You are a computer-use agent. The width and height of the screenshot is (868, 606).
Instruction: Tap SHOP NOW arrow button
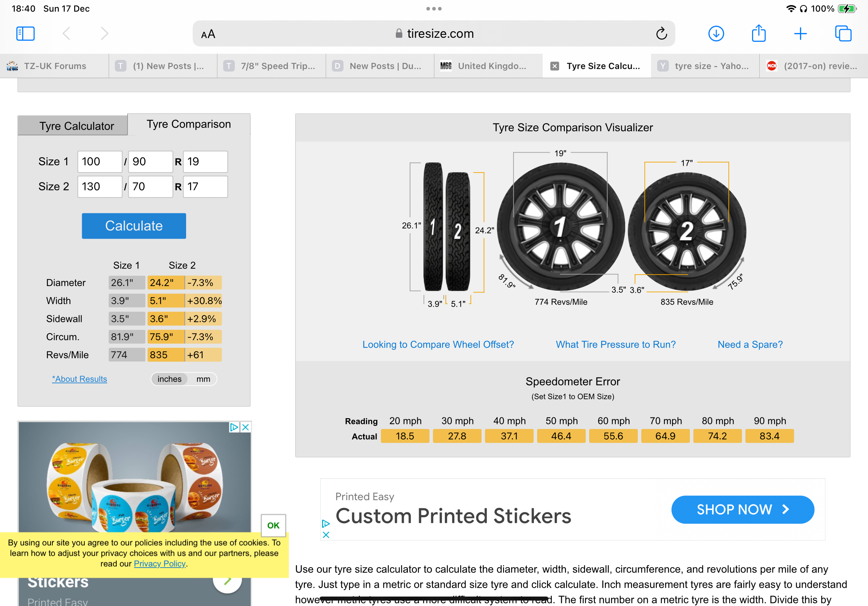(742, 509)
